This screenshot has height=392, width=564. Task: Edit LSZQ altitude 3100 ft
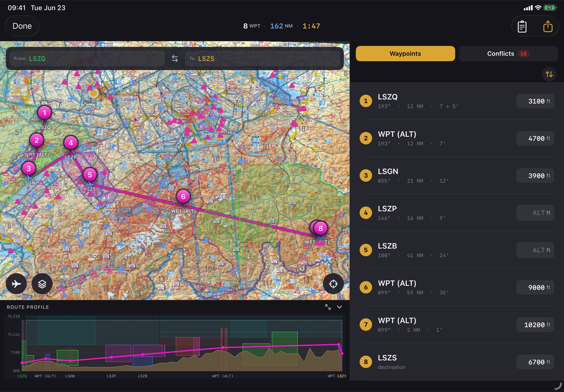click(x=535, y=101)
